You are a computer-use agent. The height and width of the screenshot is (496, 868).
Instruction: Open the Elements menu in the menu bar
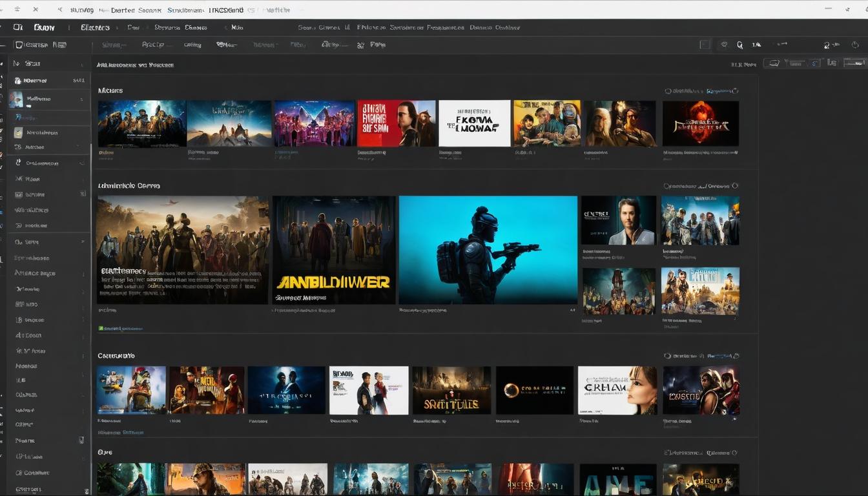[95, 28]
